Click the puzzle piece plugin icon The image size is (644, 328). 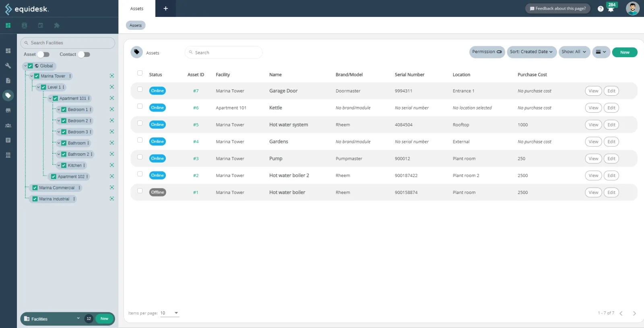57,25
